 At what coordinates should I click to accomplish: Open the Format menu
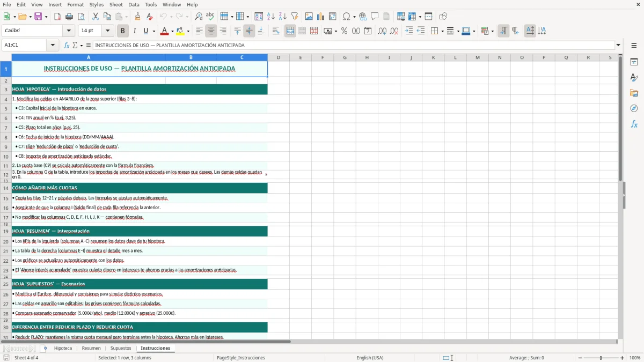point(75,4)
